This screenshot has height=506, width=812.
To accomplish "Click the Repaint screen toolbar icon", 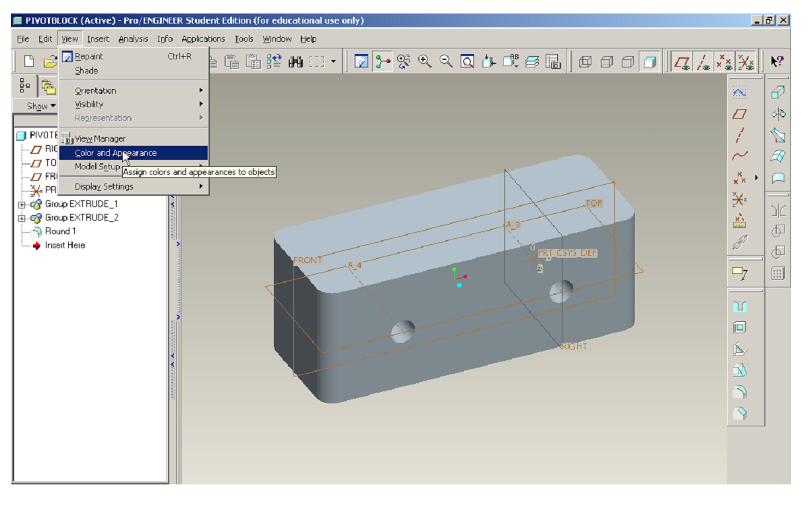I will pyautogui.click(x=361, y=62).
